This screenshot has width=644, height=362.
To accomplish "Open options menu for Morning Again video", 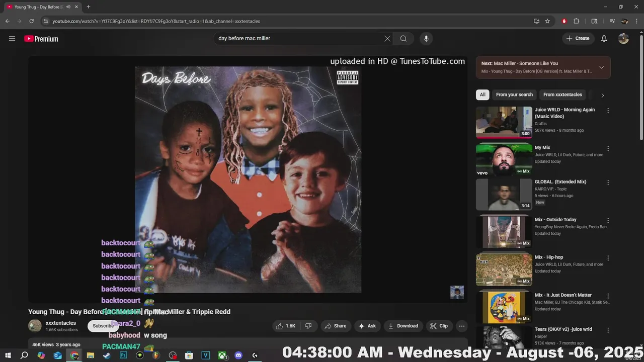I will 608,111.
